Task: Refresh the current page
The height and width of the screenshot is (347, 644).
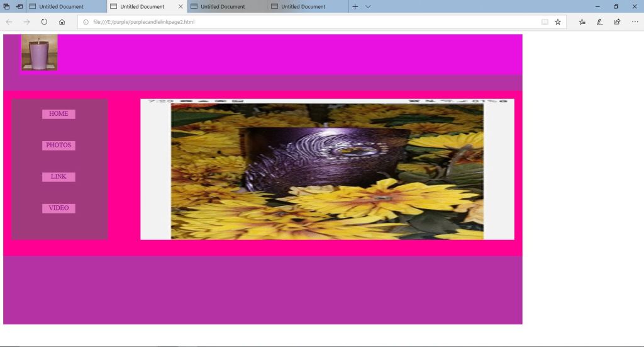Action: 44,21
